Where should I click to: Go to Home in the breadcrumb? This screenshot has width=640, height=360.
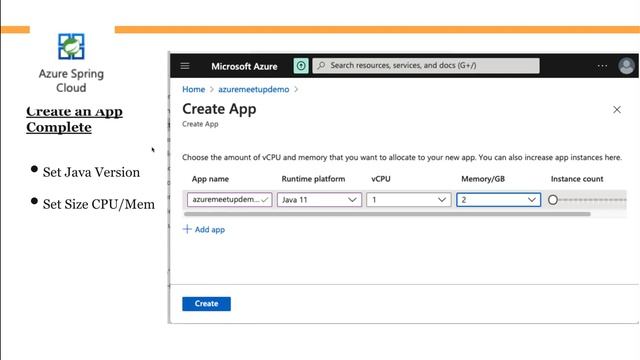(193, 89)
